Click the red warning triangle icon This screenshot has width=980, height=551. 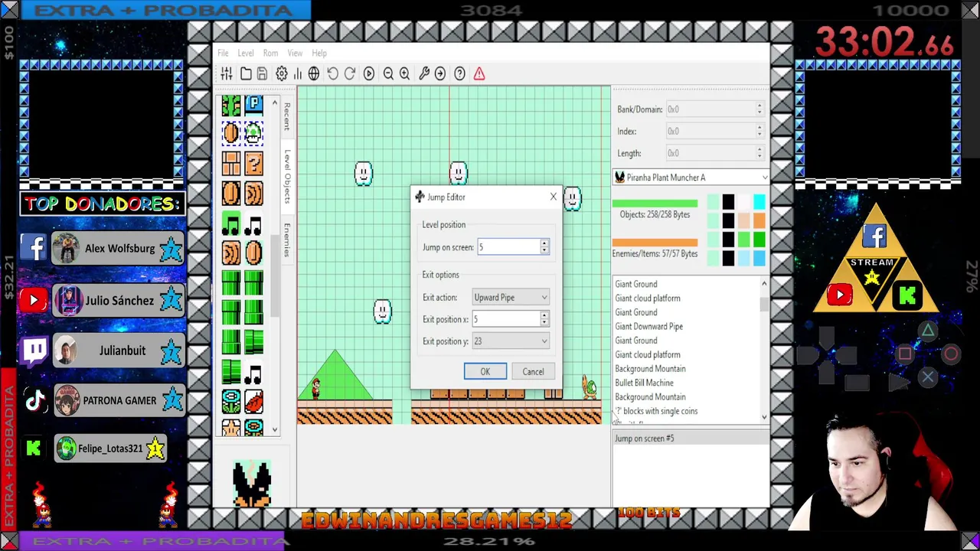(479, 73)
